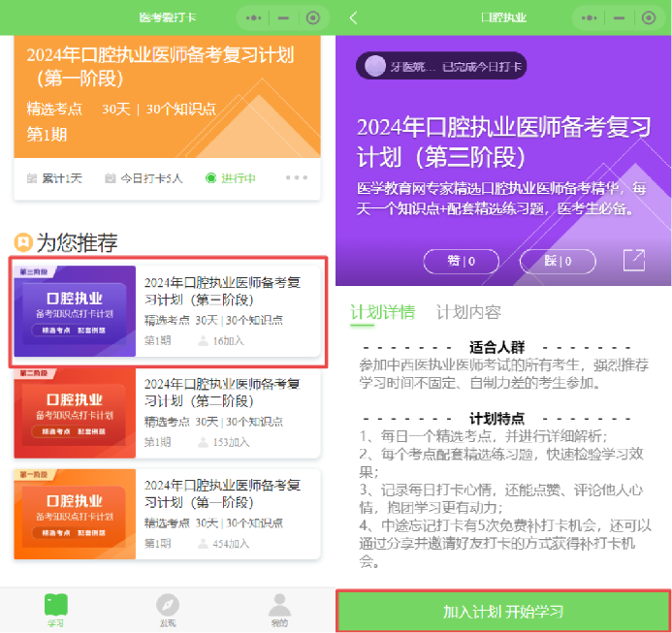Switch to the 计划内容 tab
The image size is (672, 633).
pos(468,311)
